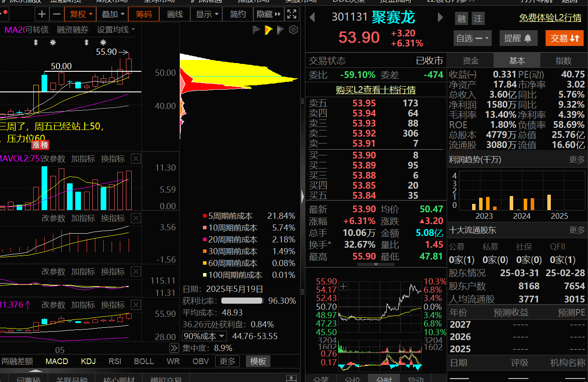588x382 pixels.
Task: Switch to the 资金 tab
Action: pyautogui.click(x=470, y=61)
